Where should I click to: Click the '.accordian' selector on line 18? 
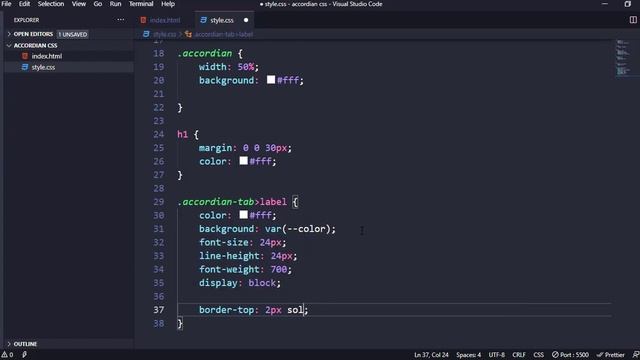205,53
